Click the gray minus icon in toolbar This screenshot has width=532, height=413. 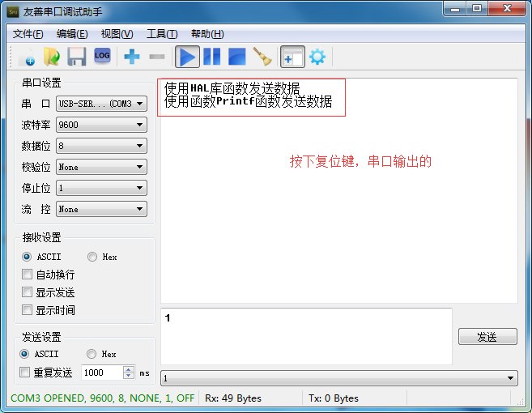[x=157, y=57]
